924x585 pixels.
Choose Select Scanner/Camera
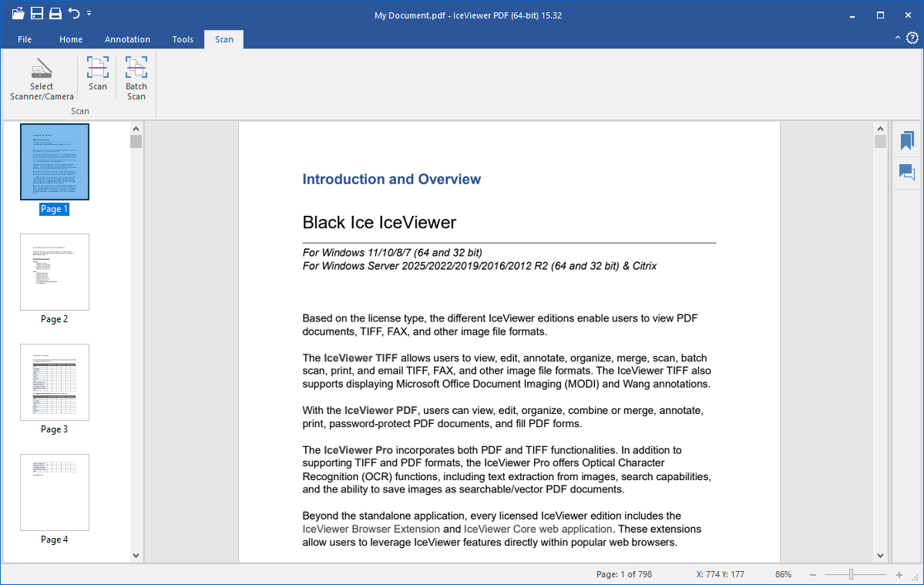(x=42, y=79)
